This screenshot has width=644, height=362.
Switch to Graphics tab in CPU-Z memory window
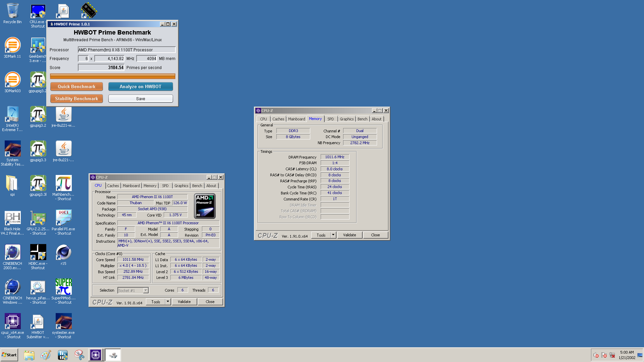pos(346,119)
